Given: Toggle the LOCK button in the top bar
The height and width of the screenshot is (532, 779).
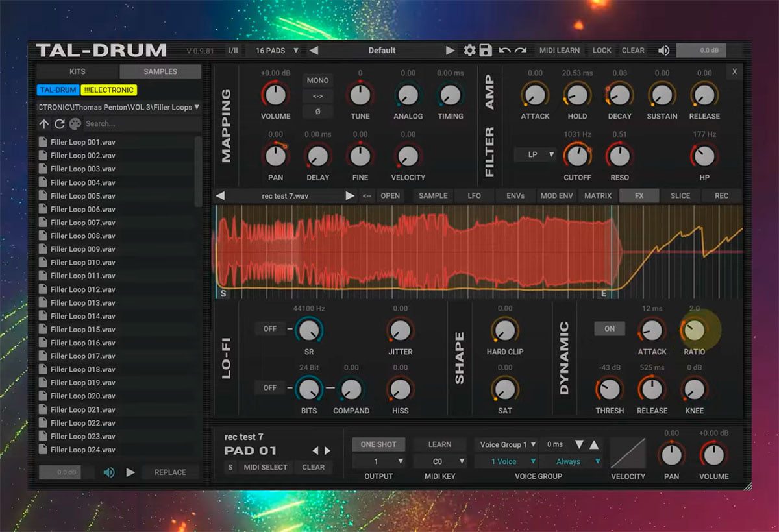Looking at the screenshot, I should (x=602, y=51).
